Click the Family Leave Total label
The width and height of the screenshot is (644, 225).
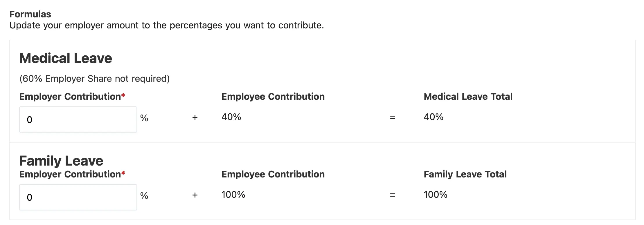[465, 174]
